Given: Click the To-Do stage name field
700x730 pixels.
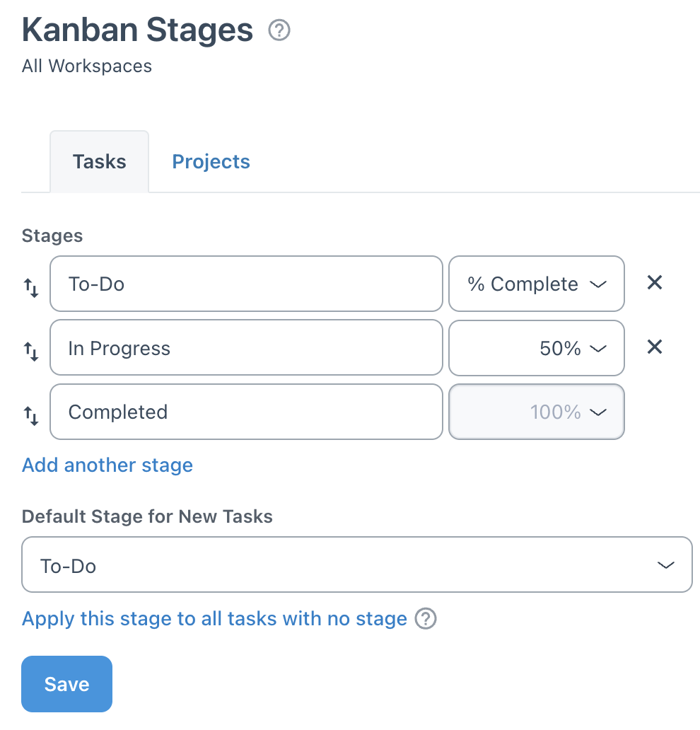Looking at the screenshot, I should click(x=246, y=284).
